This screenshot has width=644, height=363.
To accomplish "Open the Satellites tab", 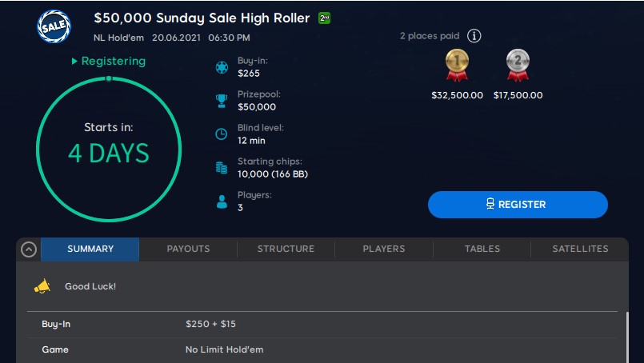I will click(x=580, y=249).
